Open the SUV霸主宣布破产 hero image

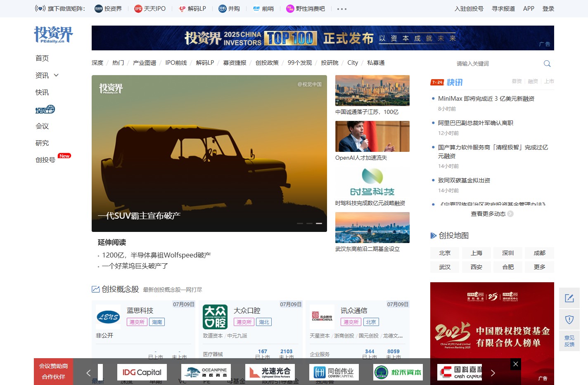tap(209, 154)
